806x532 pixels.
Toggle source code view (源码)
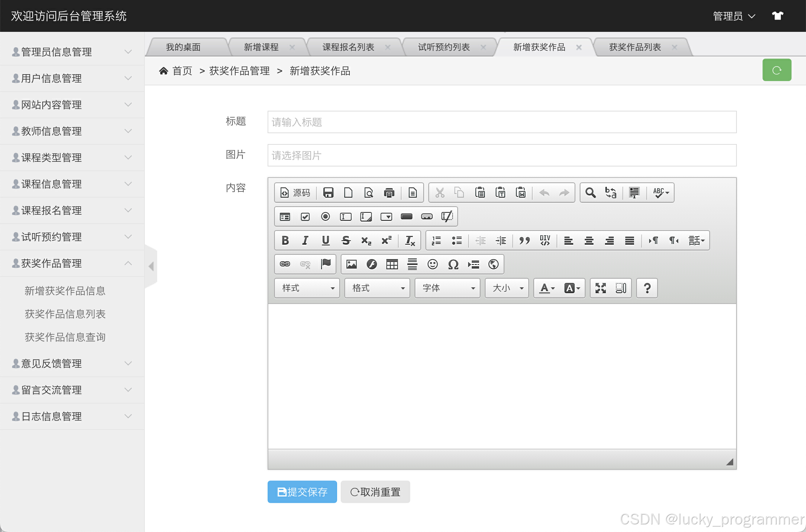coord(296,193)
